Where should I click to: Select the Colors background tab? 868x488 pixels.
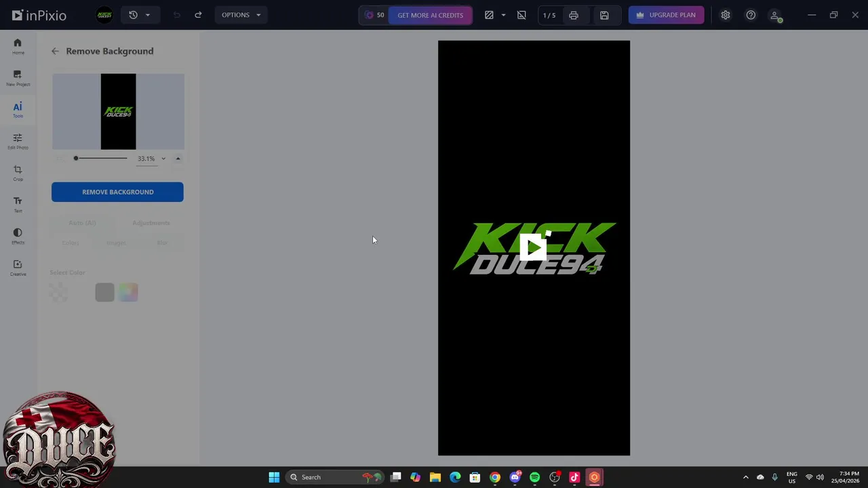(71, 243)
